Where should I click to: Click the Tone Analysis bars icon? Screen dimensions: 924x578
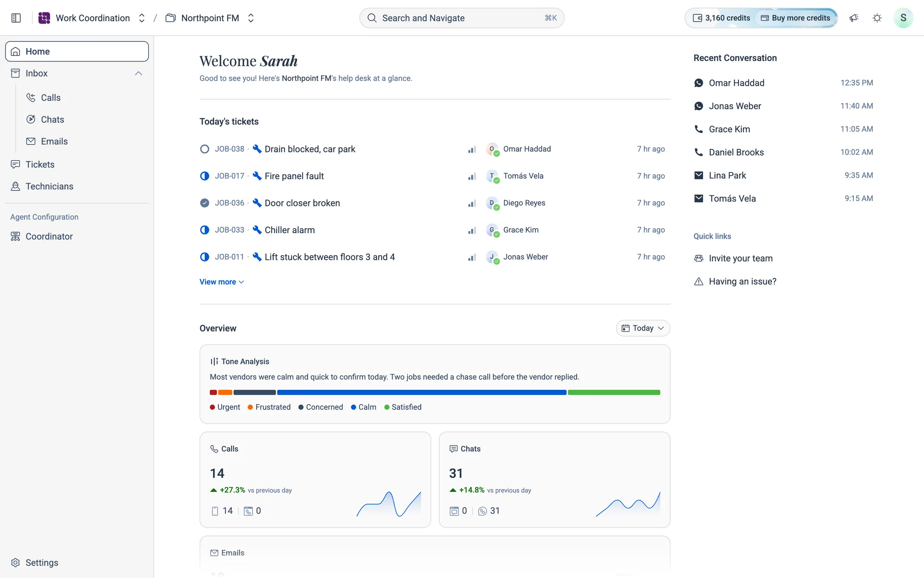(214, 362)
